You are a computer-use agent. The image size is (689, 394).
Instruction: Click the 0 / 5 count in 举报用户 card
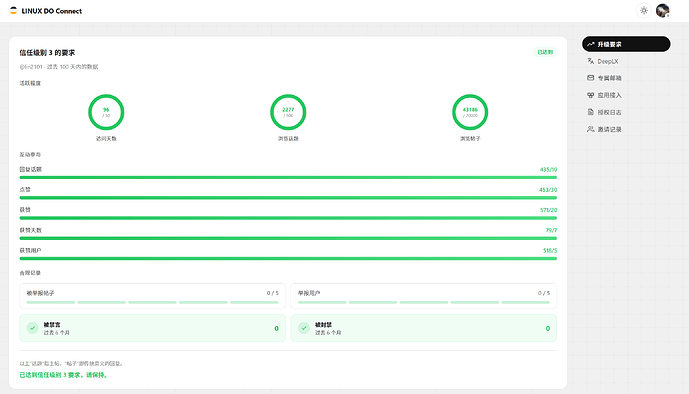pos(544,293)
